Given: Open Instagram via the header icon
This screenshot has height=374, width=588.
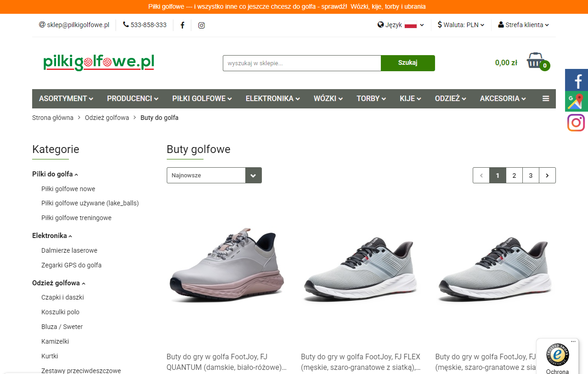Looking at the screenshot, I should [201, 25].
